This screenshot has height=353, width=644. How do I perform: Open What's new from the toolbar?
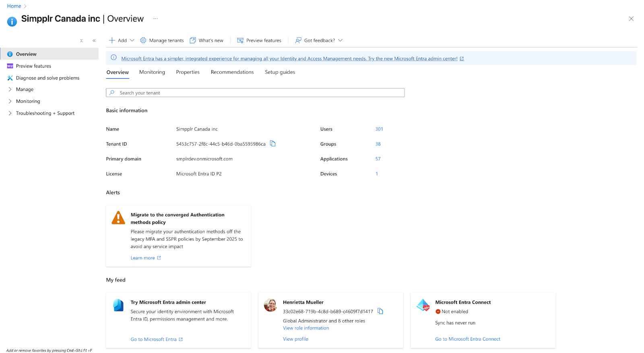[x=206, y=40]
